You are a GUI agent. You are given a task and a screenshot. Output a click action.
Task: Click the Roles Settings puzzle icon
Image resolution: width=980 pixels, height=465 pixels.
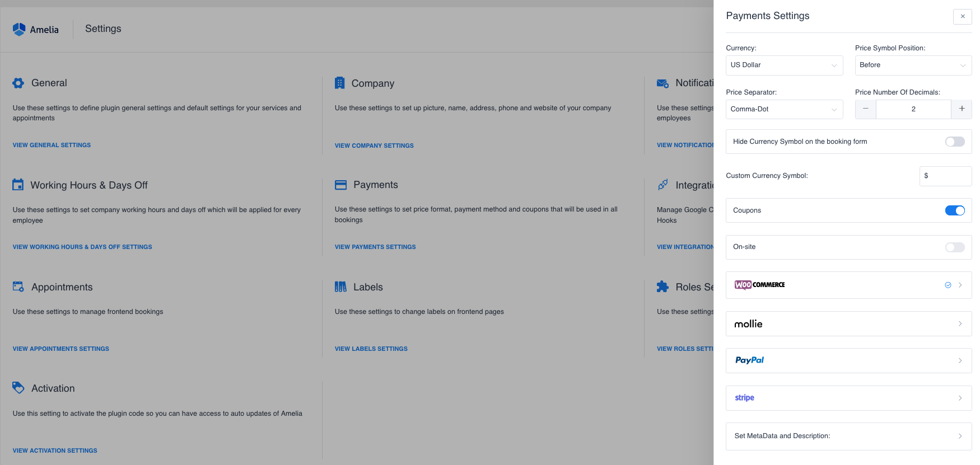tap(662, 286)
